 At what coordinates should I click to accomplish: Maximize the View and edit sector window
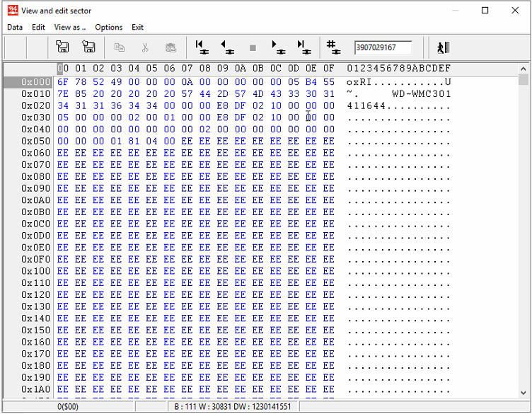[x=485, y=11]
